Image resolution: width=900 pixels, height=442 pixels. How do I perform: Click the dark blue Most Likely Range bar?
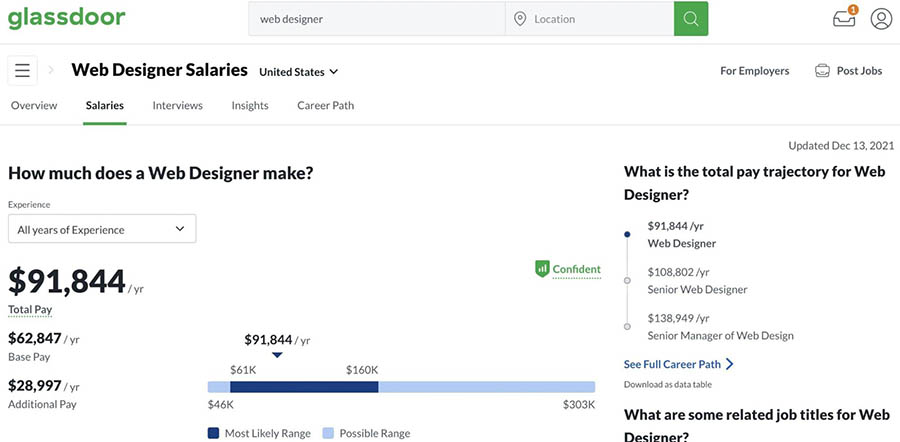(x=304, y=387)
